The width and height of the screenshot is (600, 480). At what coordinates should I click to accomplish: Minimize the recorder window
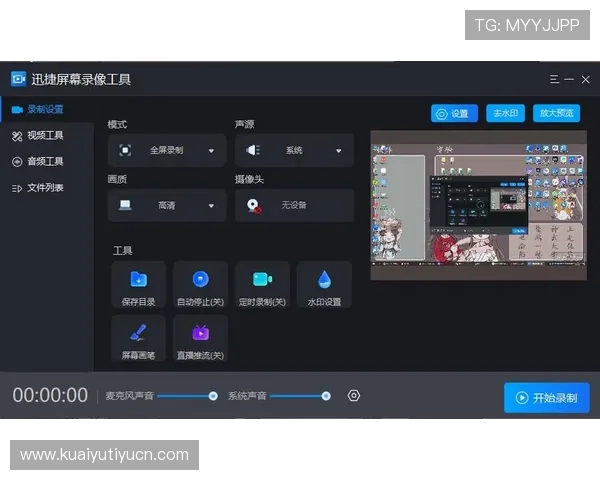[x=569, y=79]
